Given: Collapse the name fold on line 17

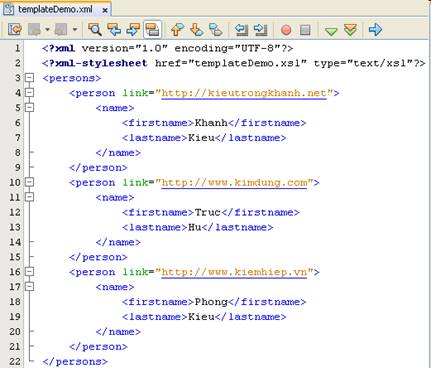Looking at the screenshot, I should click(30, 286).
